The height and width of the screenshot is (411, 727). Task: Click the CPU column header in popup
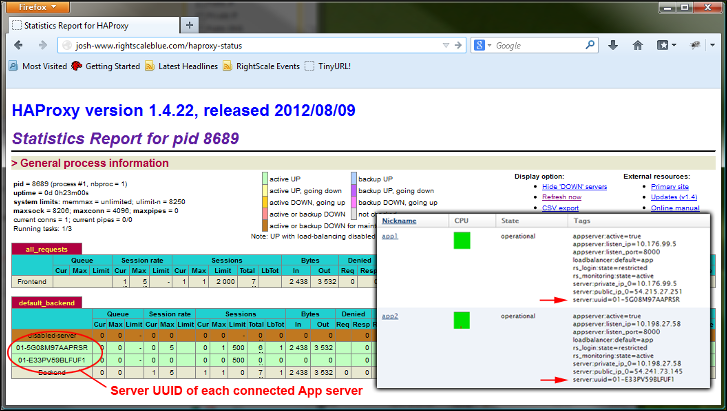click(461, 221)
